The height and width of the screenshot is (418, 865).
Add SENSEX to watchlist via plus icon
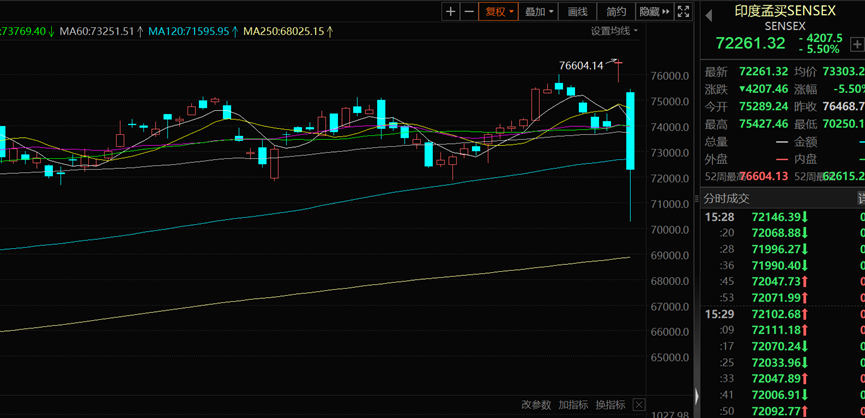(858, 44)
